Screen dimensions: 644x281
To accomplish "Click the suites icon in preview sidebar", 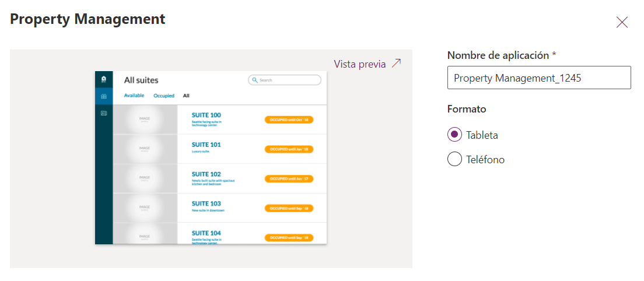I will [x=104, y=96].
